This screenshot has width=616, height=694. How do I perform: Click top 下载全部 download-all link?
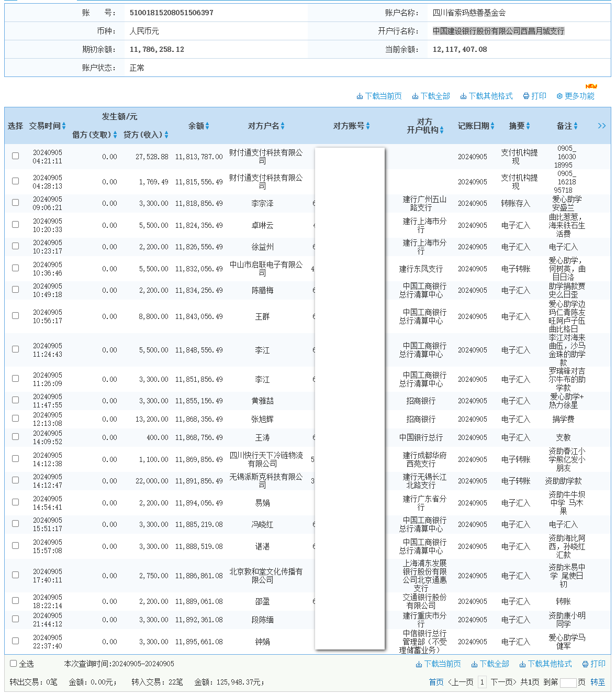(x=431, y=96)
